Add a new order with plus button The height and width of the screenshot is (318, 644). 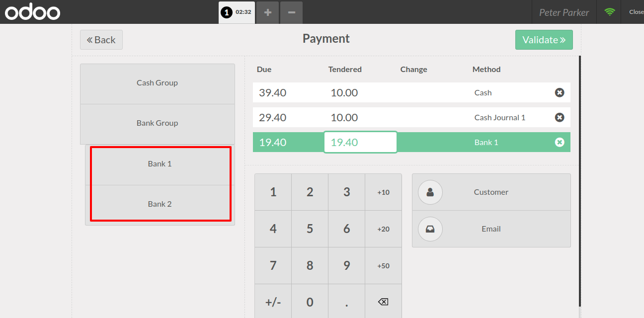[268, 12]
